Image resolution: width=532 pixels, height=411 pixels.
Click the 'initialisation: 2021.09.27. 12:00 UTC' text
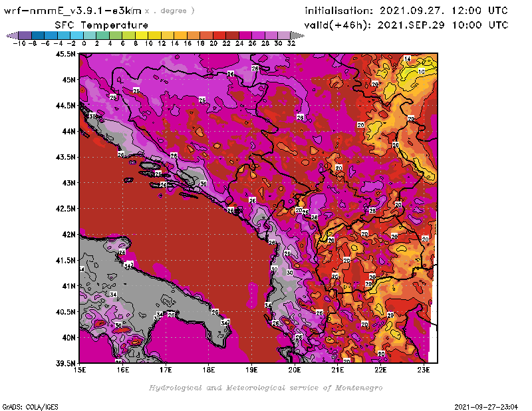point(406,11)
